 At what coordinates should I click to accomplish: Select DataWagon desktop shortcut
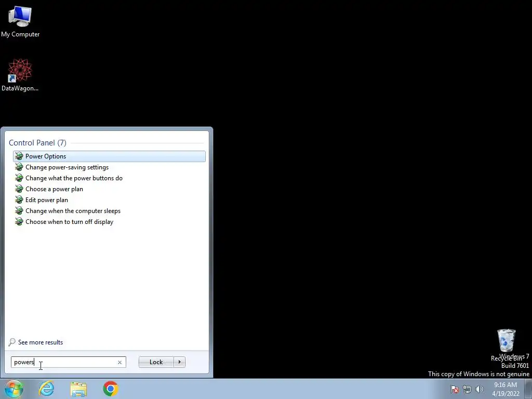pyautogui.click(x=20, y=75)
